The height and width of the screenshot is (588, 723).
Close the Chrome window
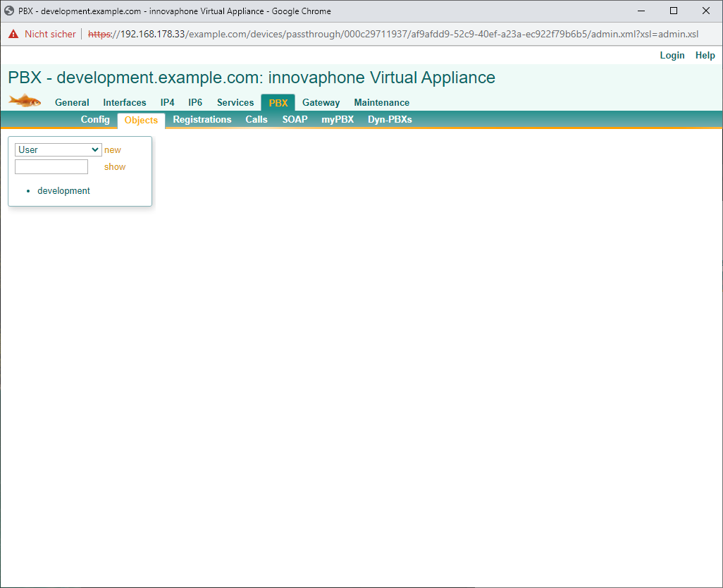click(x=706, y=11)
